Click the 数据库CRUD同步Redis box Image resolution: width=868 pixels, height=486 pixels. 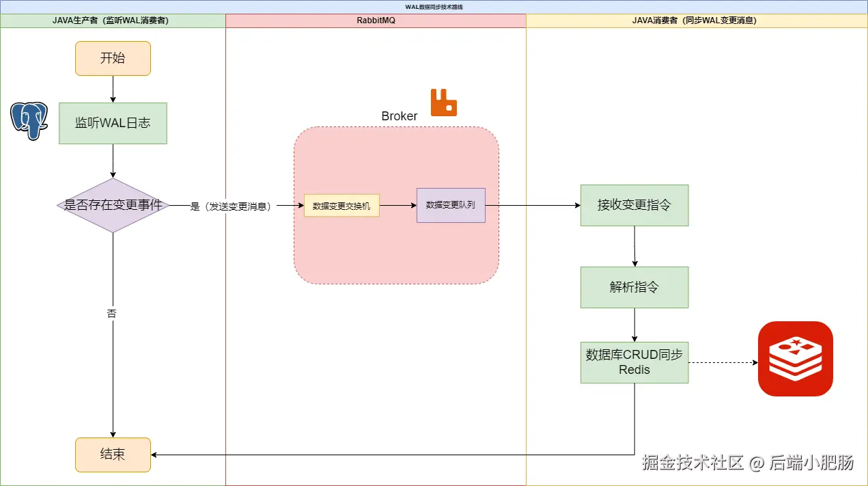(634, 362)
